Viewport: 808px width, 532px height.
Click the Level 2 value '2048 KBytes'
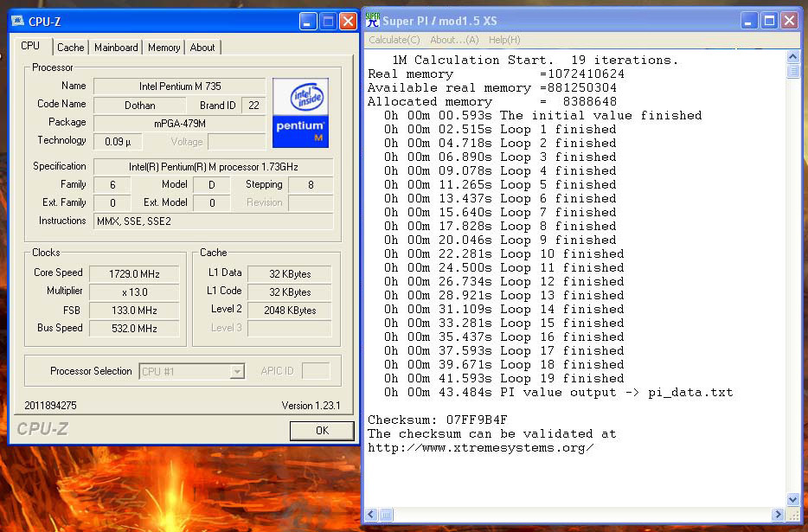290,310
